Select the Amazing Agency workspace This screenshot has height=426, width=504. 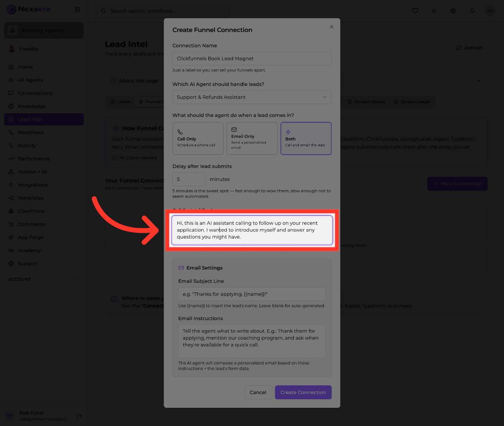pyautogui.click(x=44, y=30)
